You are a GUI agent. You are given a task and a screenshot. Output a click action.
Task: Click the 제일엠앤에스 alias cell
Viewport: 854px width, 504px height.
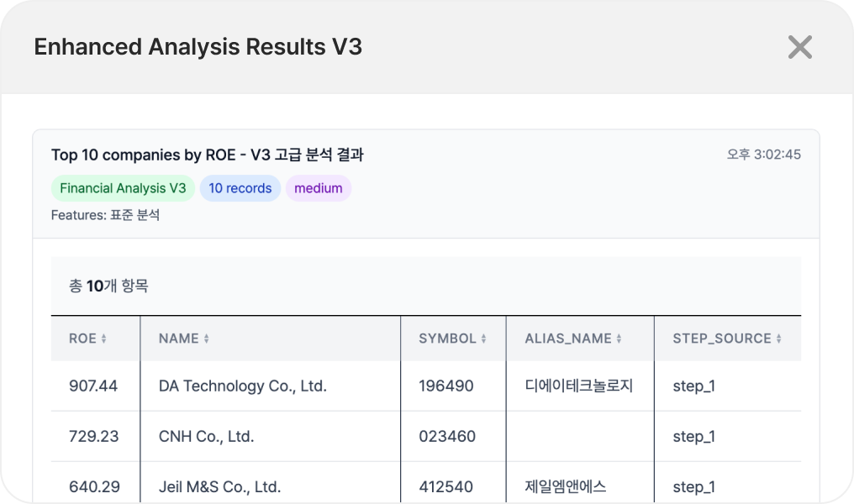[565, 487]
